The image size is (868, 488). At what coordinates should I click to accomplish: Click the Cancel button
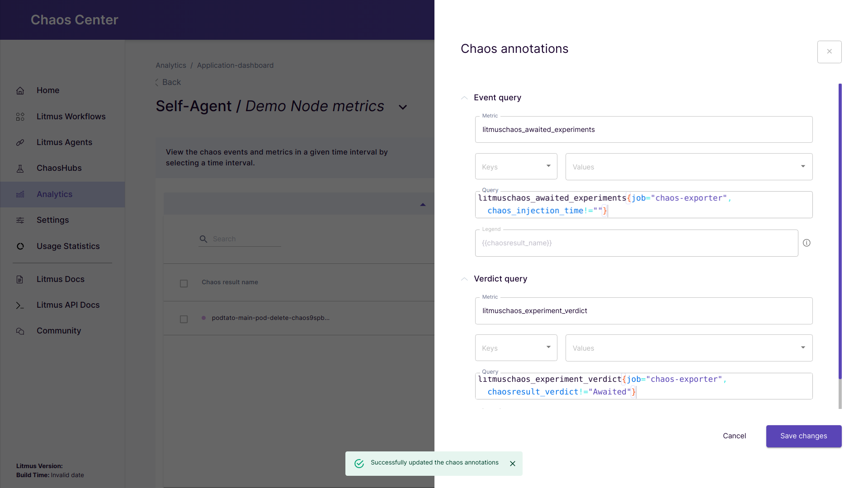pos(734,436)
